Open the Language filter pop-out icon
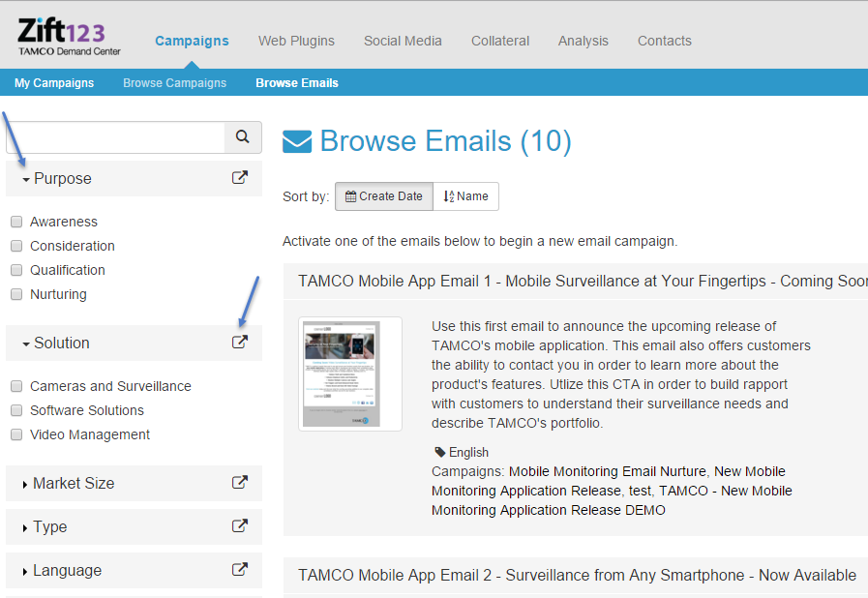Screen dimensions: 868x598 point(240,570)
